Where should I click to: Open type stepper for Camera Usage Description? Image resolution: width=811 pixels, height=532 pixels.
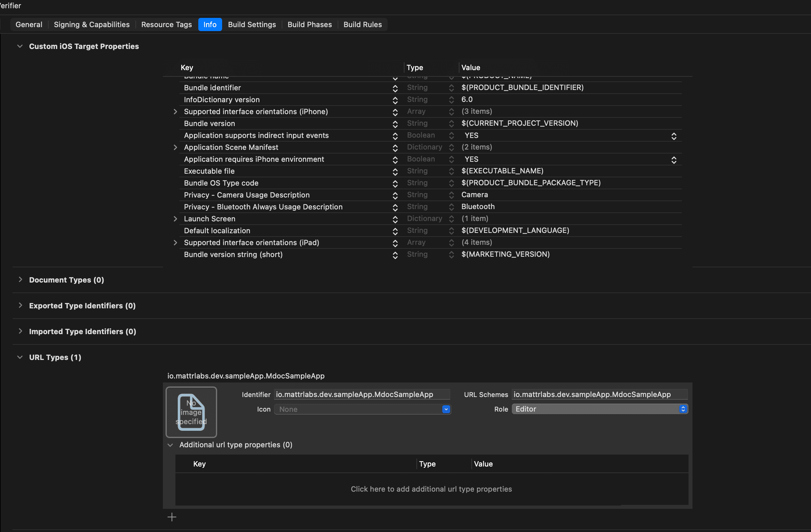(x=451, y=195)
